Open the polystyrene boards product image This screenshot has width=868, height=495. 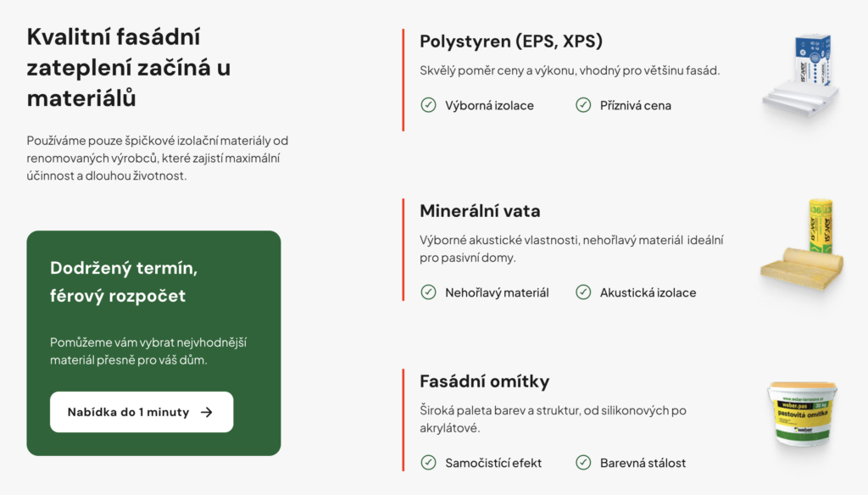point(800,76)
